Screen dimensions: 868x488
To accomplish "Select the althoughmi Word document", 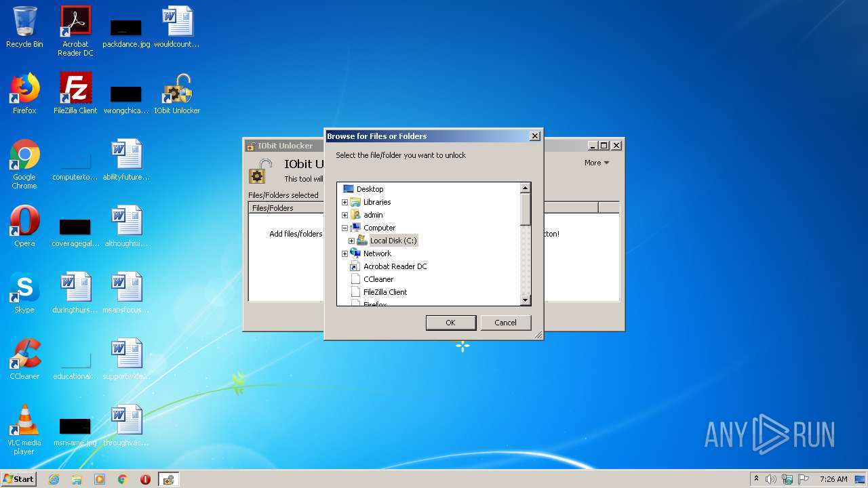I will click(x=126, y=226).
